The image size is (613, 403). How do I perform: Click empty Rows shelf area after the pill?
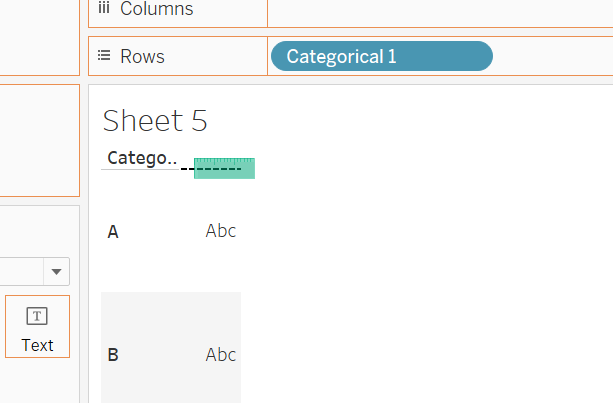(x=552, y=56)
